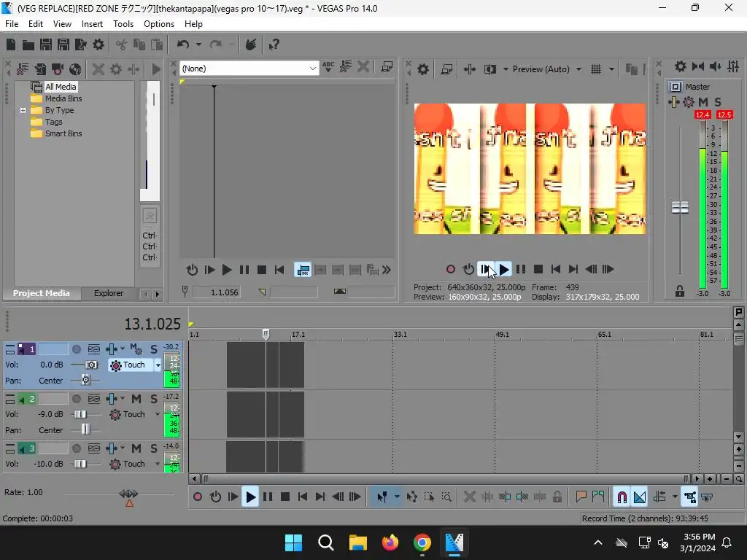
Task: Solo audio track 3
Action: click(154, 448)
